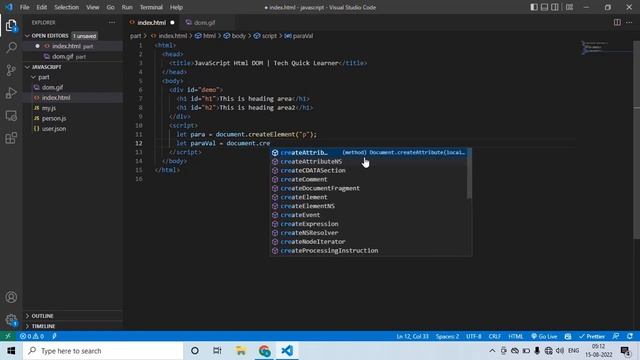The height and width of the screenshot is (360, 640).
Task: Open the Remote Explorer view
Action: [x=11, y=116]
